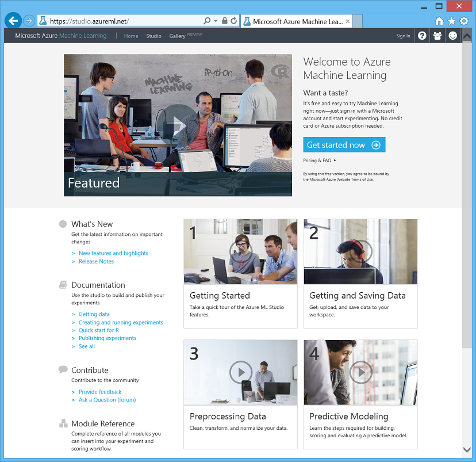Open Quick start for R link
476x462 pixels.
[99, 330]
